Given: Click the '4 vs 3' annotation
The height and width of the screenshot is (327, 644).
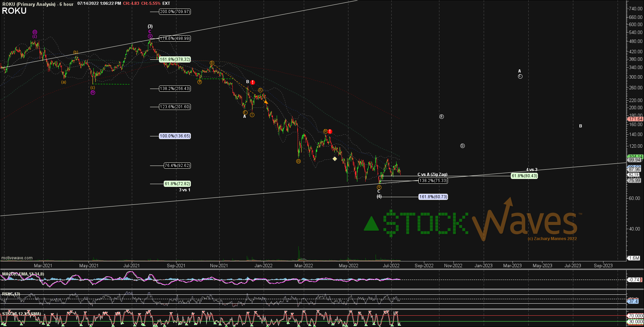Looking at the screenshot, I should click(532, 170).
